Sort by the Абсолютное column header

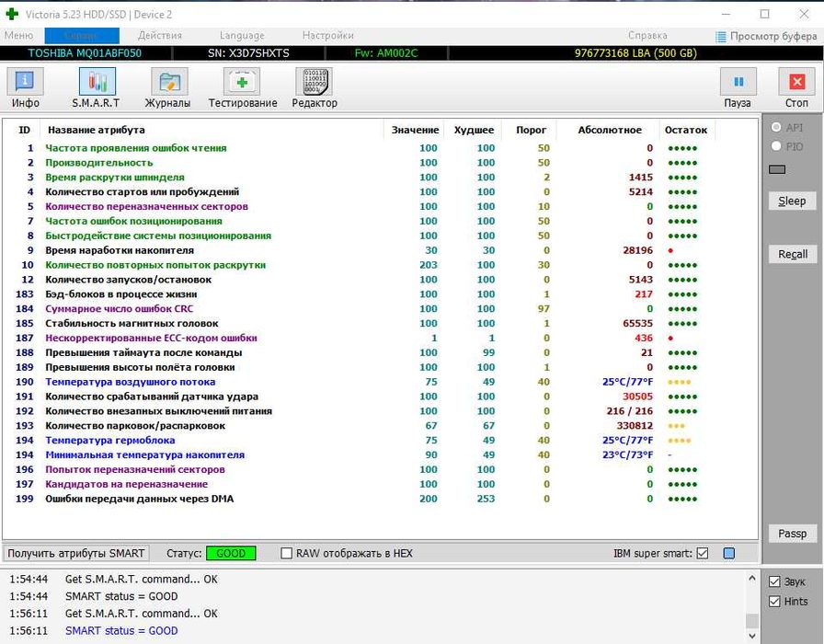click(609, 131)
